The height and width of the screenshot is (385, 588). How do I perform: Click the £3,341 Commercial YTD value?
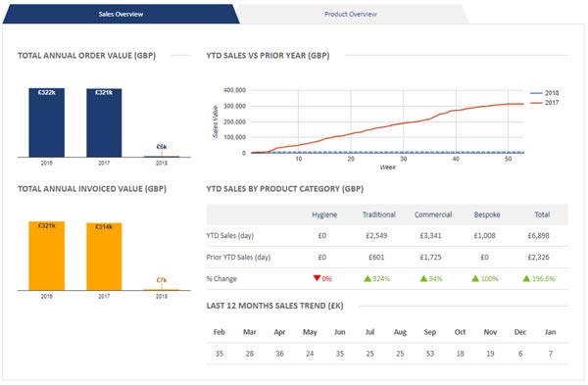coord(430,235)
